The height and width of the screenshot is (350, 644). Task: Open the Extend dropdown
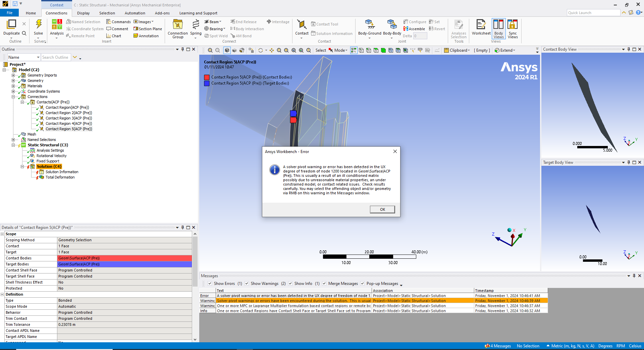pos(505,50)
